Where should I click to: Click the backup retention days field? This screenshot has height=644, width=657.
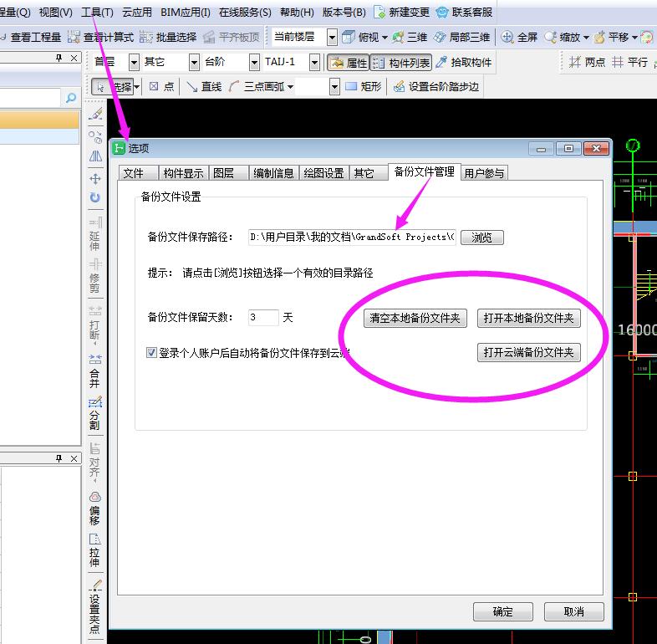[x=263, y=317]
